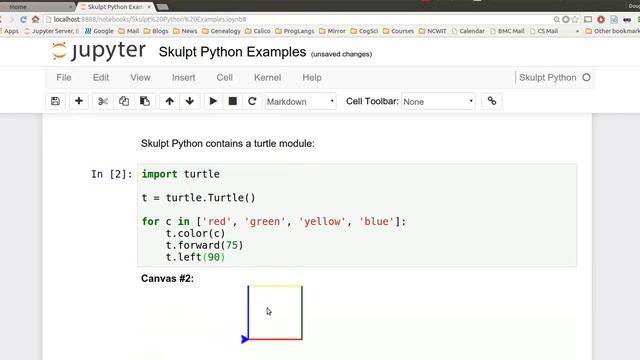Run the current cell
640x360 pixels.
tap(213, 101)
